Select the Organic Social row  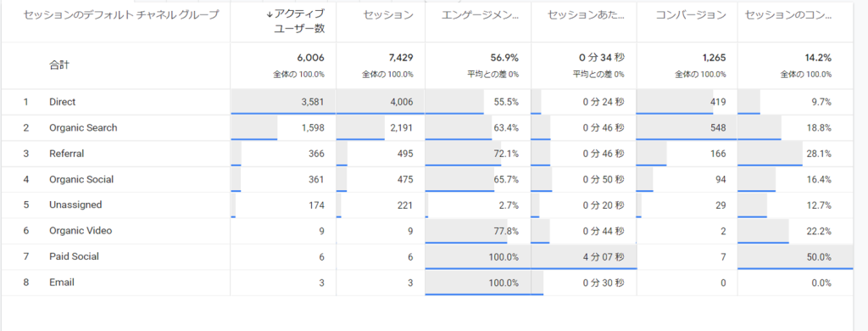[x=427, y=179]
